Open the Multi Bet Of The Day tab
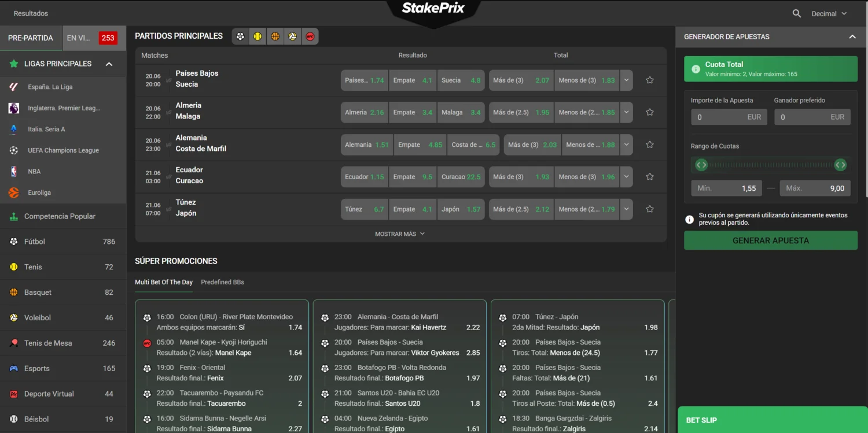The width and height of the screenshot is (868, 433). tap(164, 282)
